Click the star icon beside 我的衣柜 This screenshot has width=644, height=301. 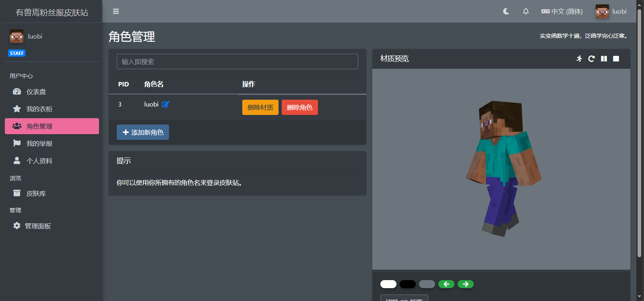17,109
